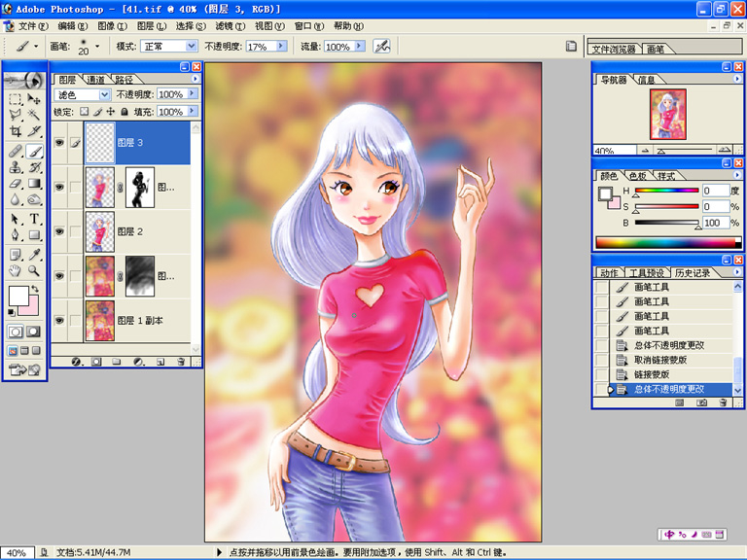The height and width of the screenshot is (560, 747).
Task: Select the Move tool
Action: click(x=33, y=99)
